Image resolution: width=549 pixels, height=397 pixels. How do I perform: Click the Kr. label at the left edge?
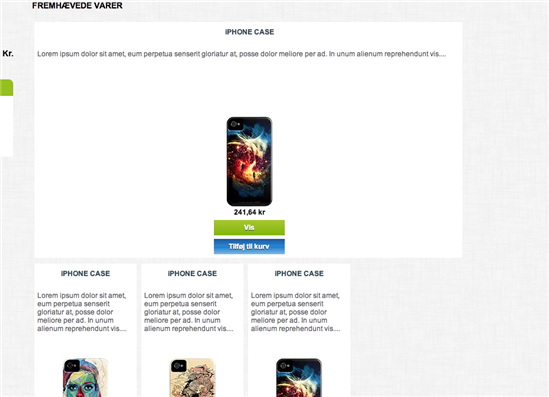(x=8, y=54)
